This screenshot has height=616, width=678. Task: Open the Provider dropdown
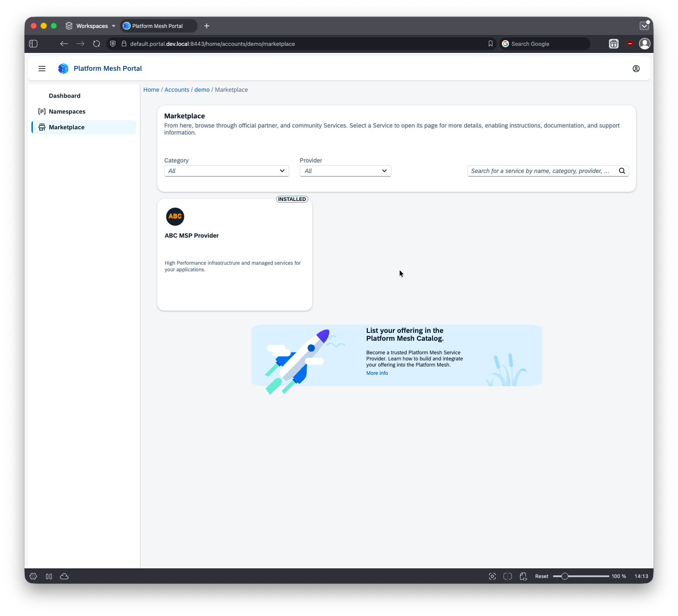(345, 171)
